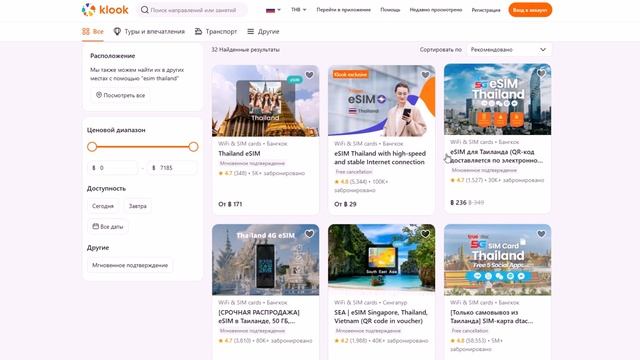Image resolution: width=640 pixels, height=360 pixels.
Task: Open 'eSIM для Таиланда (QR-код' title
Action: click(x=496, y=156)
